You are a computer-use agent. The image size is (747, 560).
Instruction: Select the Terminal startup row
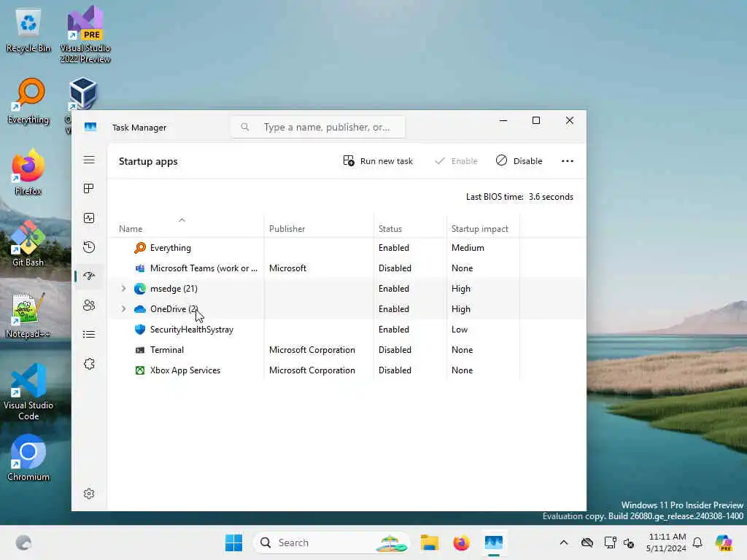tap(347, 350)
